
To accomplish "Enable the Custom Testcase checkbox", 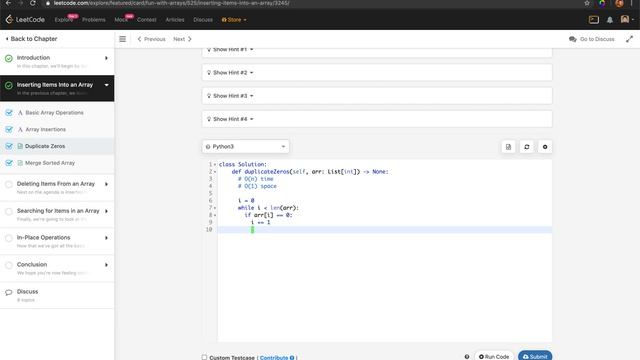I will (x=204, y=357).
